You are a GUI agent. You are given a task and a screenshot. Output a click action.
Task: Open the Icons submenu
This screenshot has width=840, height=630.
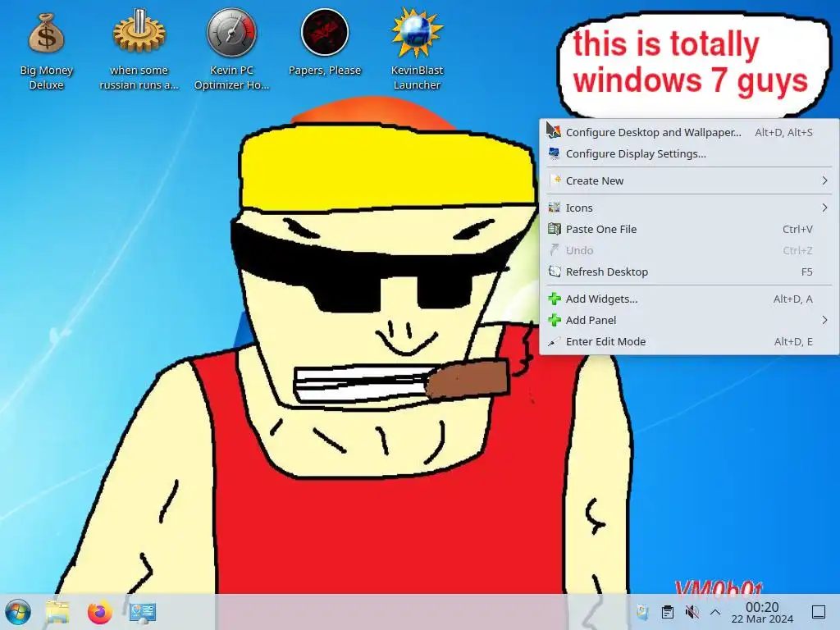689,208
